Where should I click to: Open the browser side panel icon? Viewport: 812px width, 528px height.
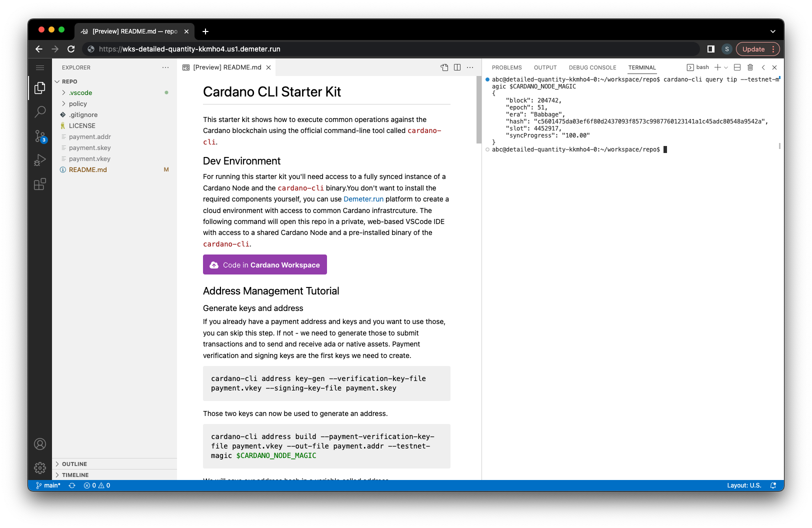click(x=710, y=49)
